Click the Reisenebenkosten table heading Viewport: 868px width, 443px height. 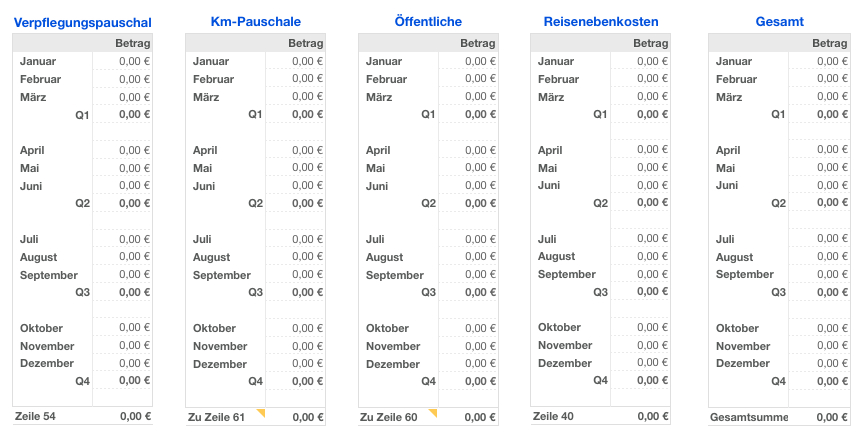pos(600,21)
